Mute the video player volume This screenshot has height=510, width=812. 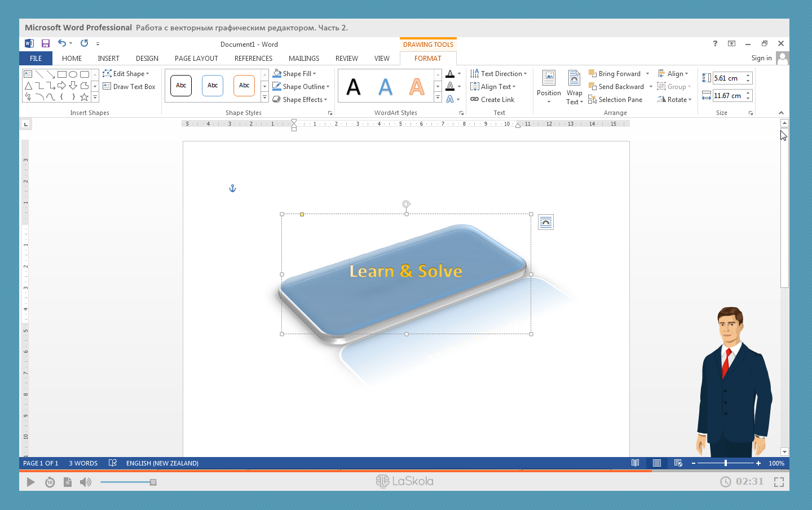tap(85, 482)
